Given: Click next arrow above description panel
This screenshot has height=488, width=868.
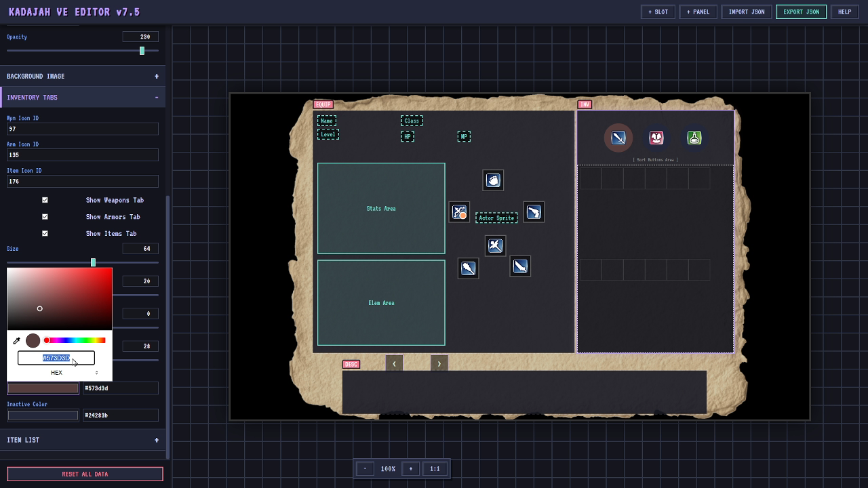Looking at the screenshot, I should [439, 363].
